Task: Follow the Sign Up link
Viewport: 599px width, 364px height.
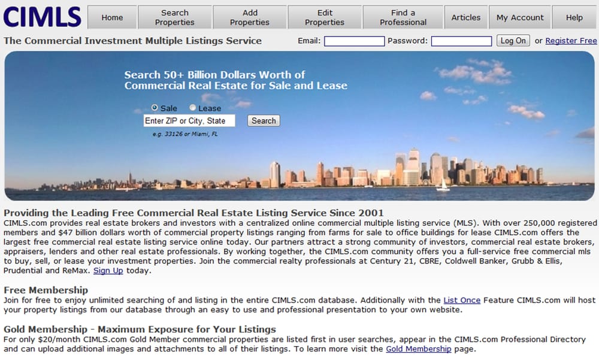Action: tap(108, 271)
